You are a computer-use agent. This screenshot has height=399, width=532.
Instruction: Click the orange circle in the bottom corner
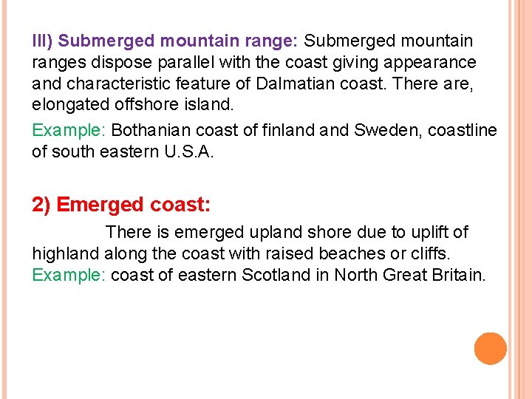491,349
